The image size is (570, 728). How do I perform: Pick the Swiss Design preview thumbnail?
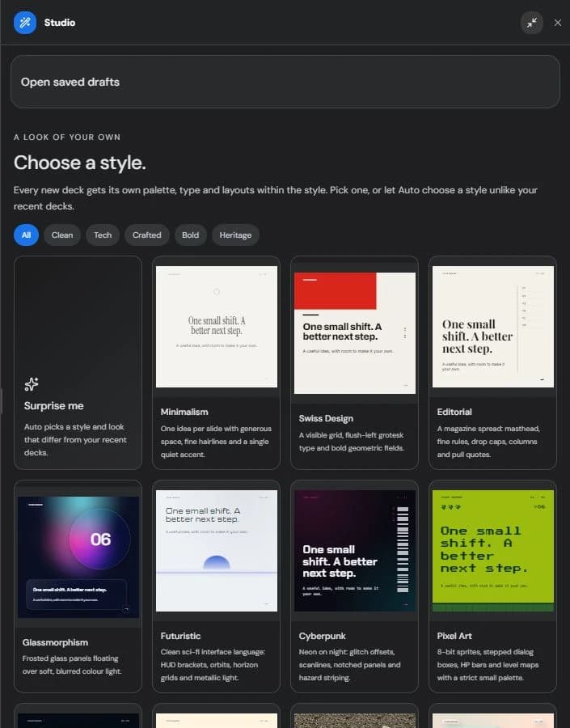355,333
